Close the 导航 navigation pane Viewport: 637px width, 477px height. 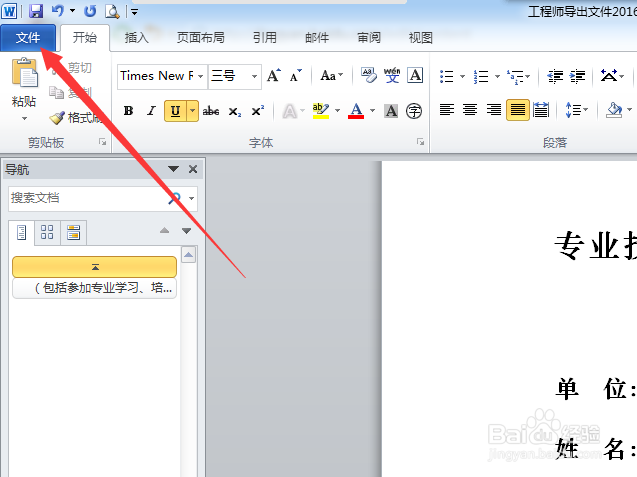click(x=193, y=169)
